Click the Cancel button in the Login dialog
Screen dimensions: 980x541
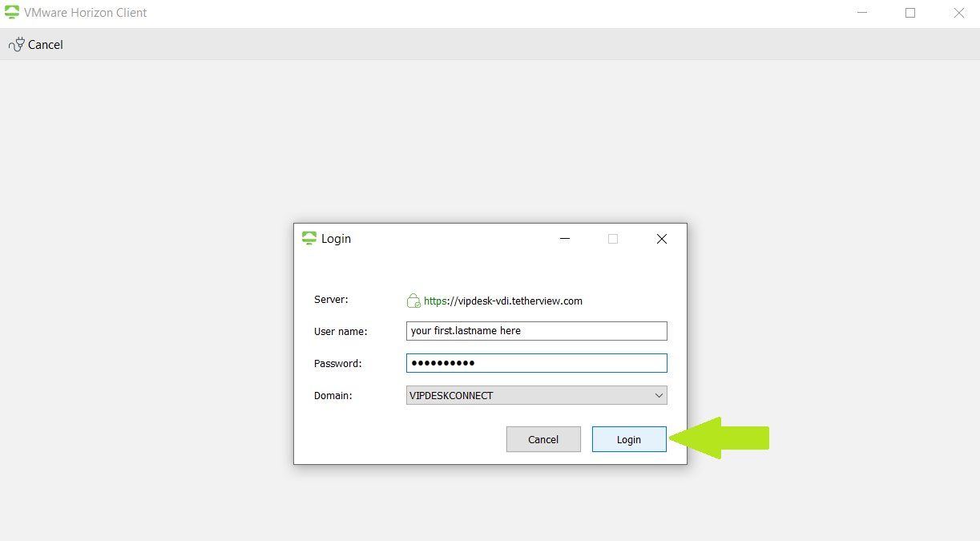point(543,439)
